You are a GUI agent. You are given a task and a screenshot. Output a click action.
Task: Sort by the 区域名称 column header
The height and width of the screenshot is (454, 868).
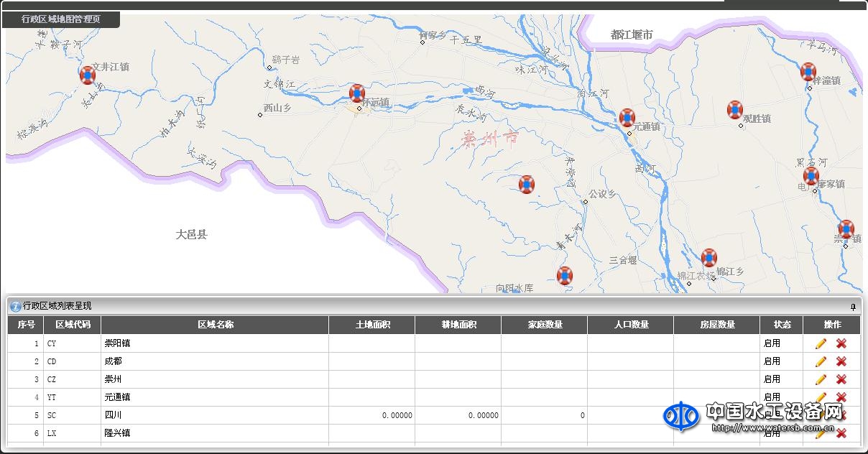[215, 325]
